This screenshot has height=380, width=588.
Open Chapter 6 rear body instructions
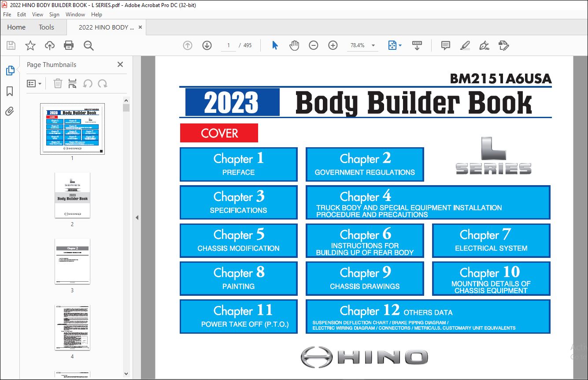365,240
